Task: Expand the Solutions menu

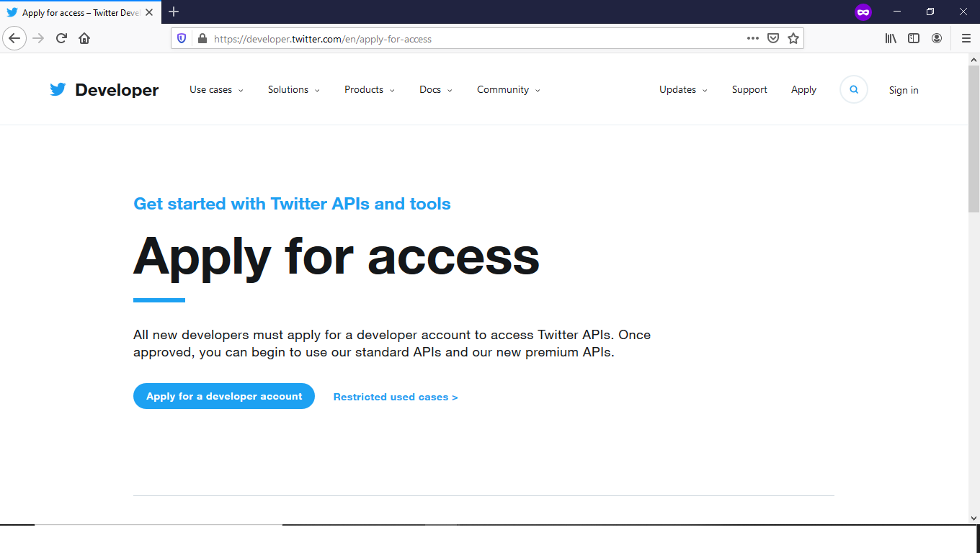Action: [x=294, y=90]
